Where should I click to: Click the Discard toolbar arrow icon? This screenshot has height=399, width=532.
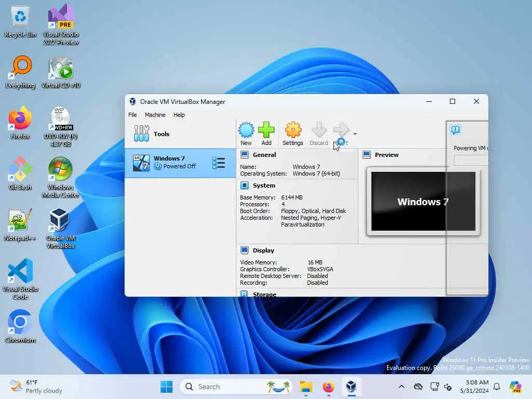pos(319,130)
